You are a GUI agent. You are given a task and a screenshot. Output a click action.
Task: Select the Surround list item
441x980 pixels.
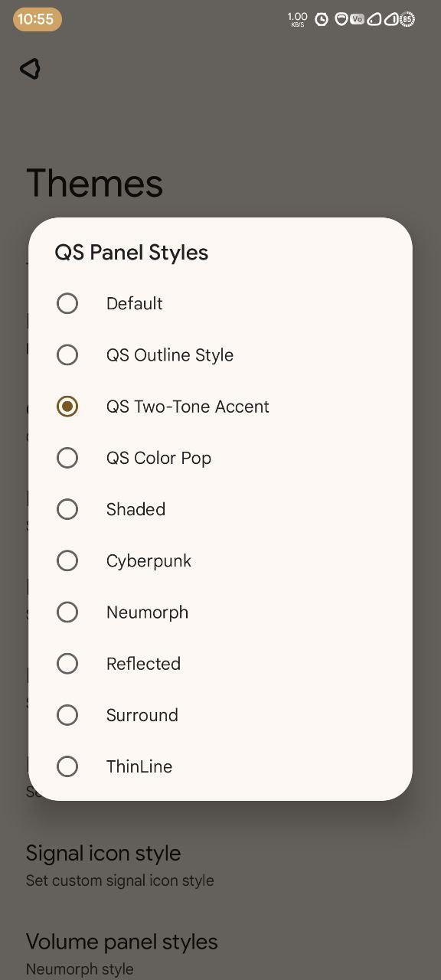pyautogui.click(x=220, y=714)
